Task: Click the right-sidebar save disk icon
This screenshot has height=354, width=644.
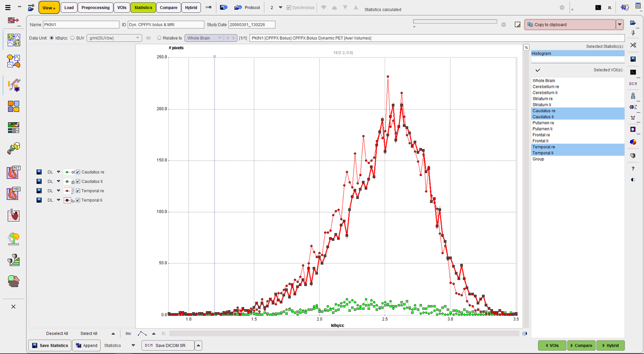Action: pyautogui.click(x=633, y=59)
